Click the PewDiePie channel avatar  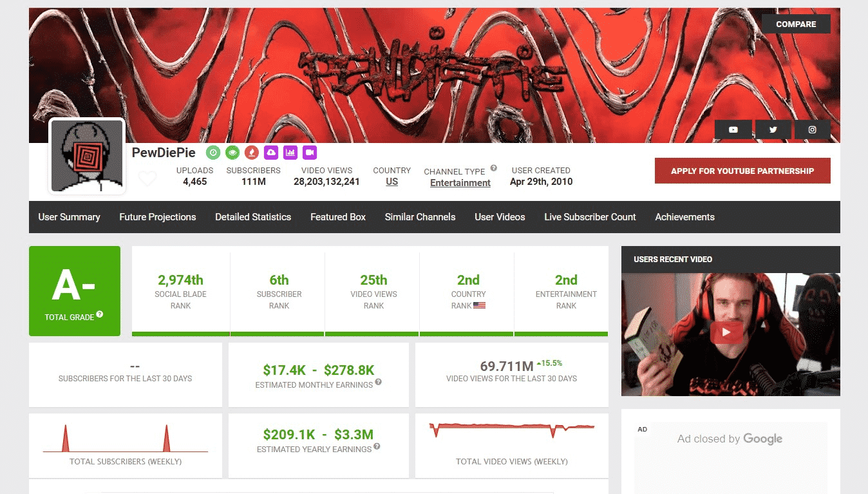click(87, 156)
